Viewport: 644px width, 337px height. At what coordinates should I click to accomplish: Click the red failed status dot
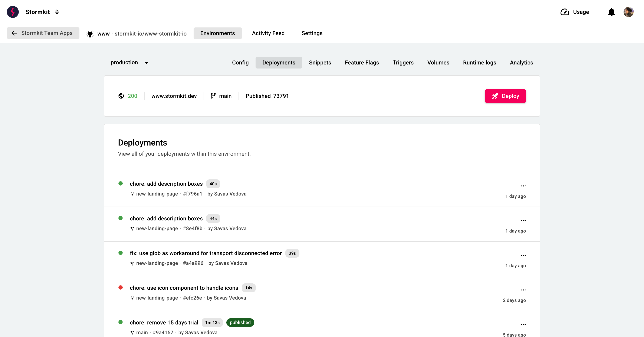[x=120, y=288]
